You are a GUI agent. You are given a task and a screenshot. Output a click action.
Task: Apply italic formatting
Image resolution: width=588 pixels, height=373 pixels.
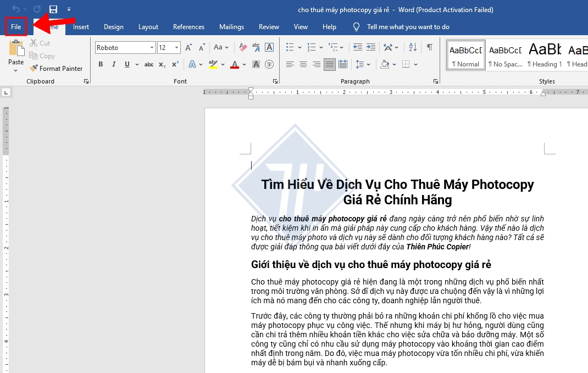click(114, 64)
